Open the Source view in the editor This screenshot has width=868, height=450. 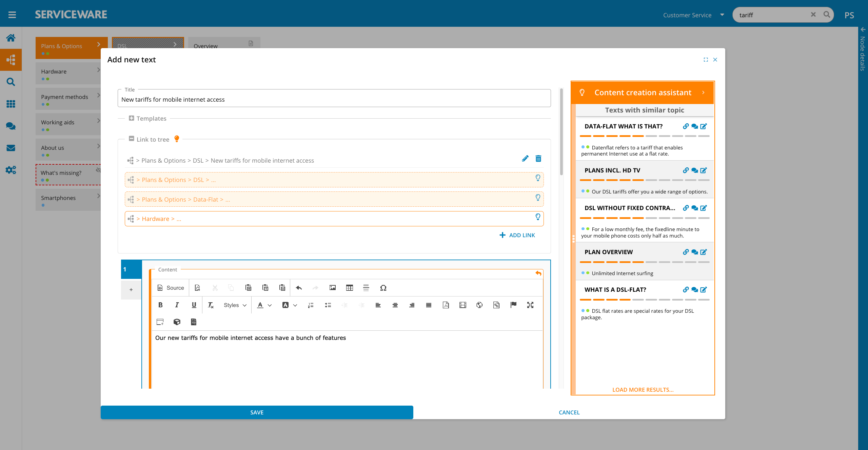pos(171,288)
